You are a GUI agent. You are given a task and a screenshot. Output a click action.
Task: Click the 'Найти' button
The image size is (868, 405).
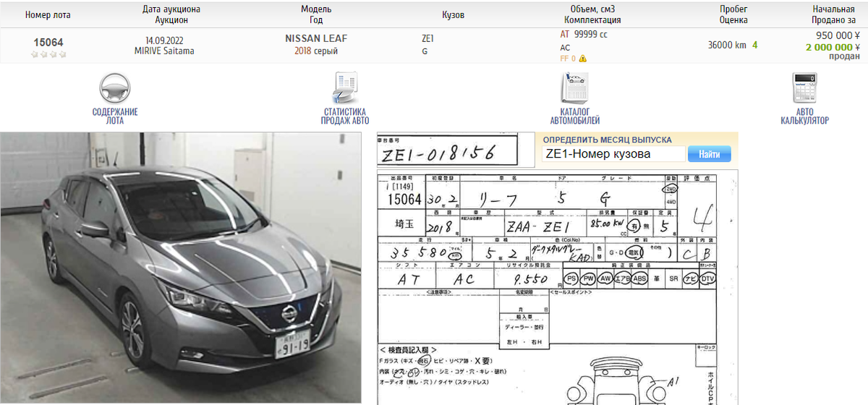709,154
